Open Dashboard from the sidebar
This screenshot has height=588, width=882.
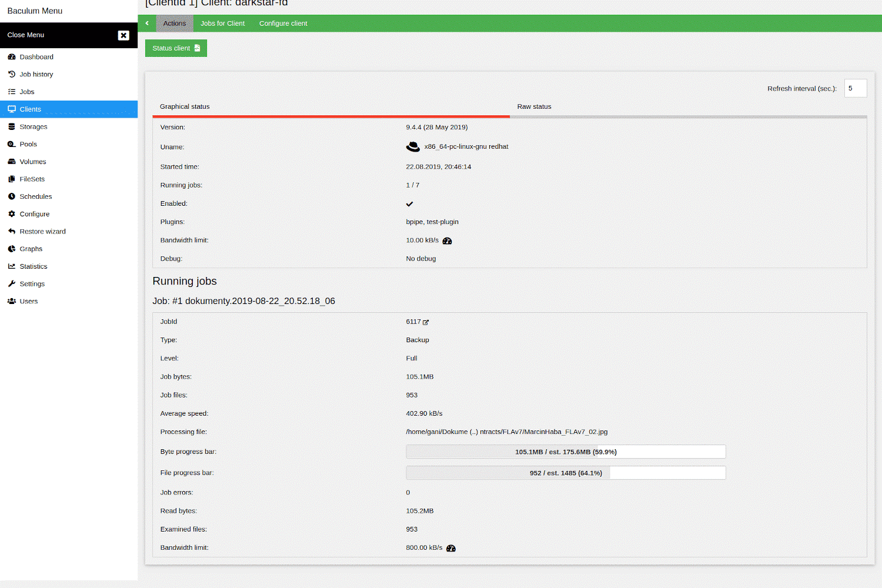point(36,57)
